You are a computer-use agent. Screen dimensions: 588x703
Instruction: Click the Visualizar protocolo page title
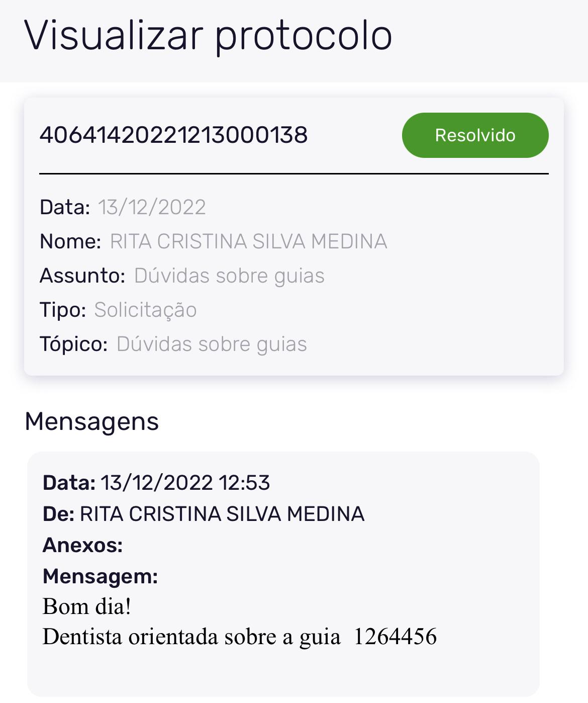(208, 36)
